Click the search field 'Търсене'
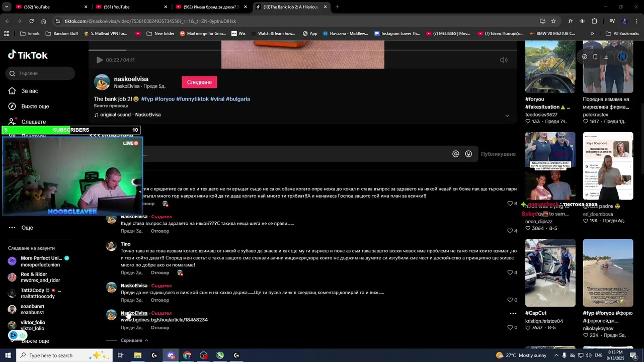 pyautogui.click(x=41, y=73)
